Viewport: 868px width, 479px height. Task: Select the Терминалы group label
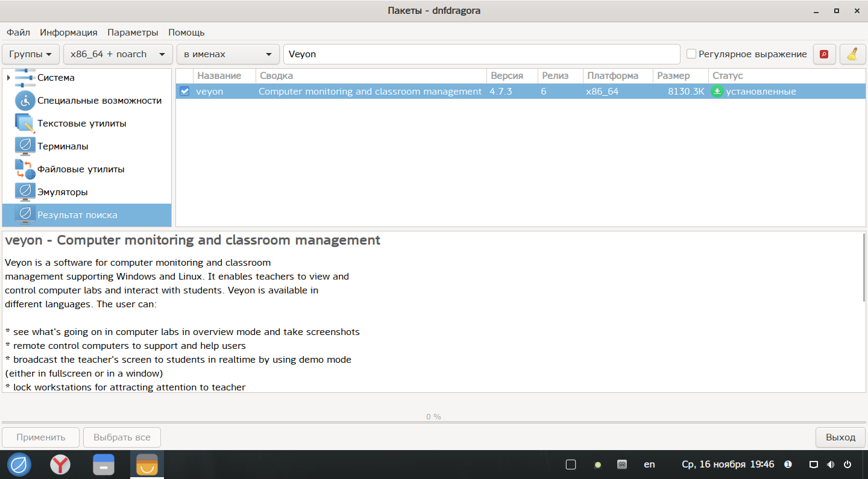(63, 146)
